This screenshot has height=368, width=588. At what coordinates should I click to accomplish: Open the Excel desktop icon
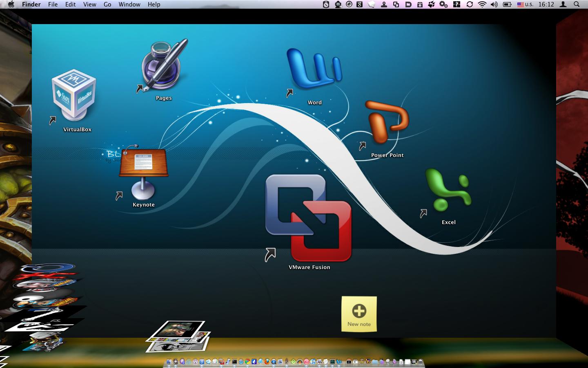(x=448, y=190)
